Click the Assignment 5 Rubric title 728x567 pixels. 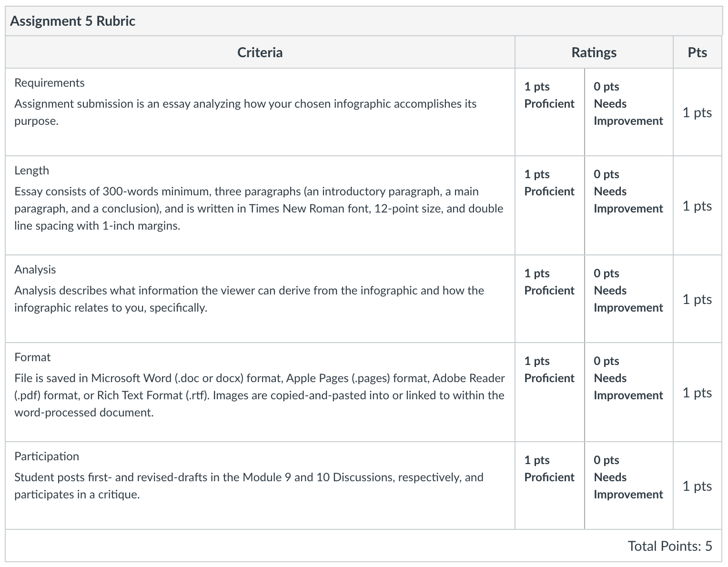72,21
